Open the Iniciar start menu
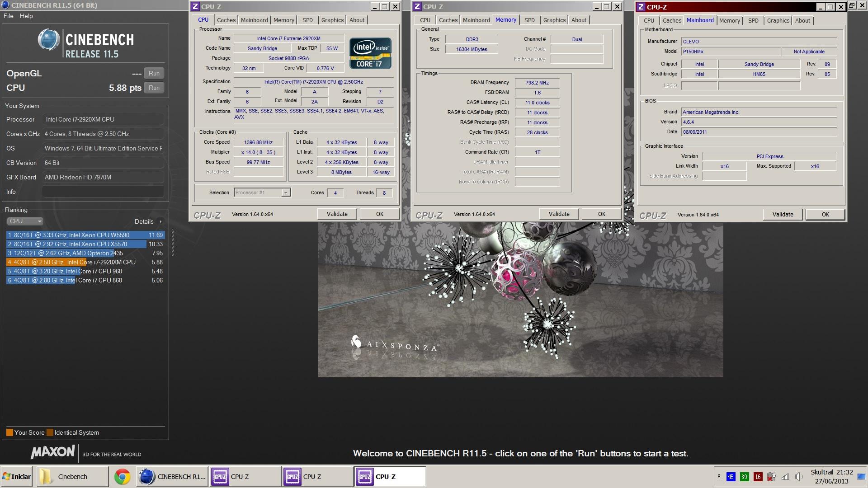Screen dimensions: 868x488 (17, 477)
